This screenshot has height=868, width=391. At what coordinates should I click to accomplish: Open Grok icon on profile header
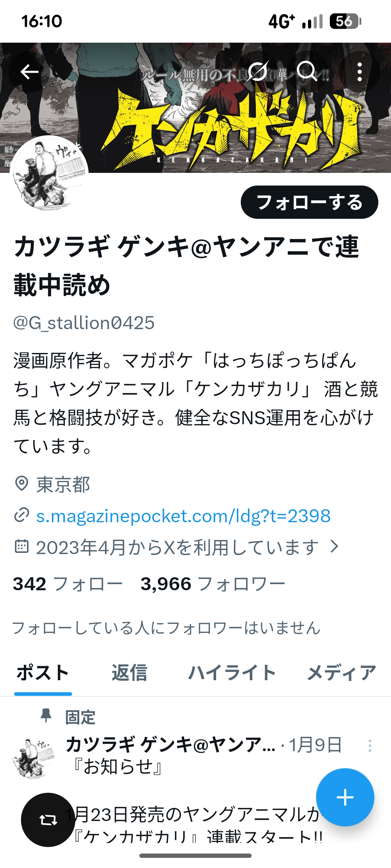click(x=258, y=72)
